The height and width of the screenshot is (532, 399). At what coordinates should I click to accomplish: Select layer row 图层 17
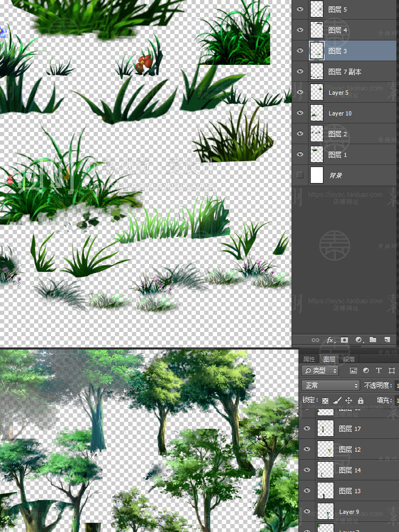coord(350,428)
